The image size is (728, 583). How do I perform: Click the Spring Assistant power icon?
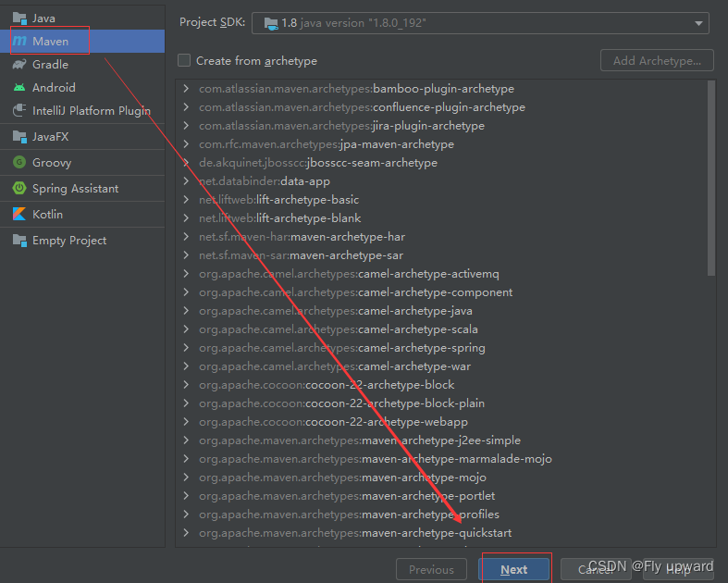point(19,188)
